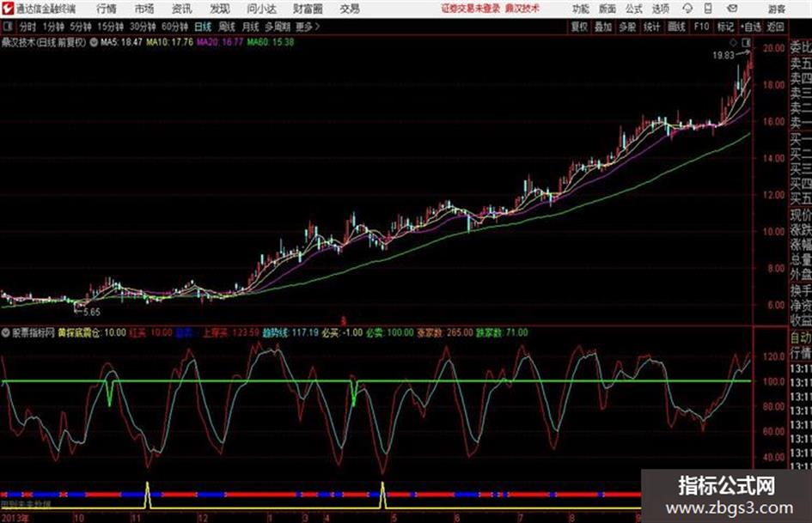
Task: Click the 多股 multi-stock toolbar button
Action: tap(627, 27)
